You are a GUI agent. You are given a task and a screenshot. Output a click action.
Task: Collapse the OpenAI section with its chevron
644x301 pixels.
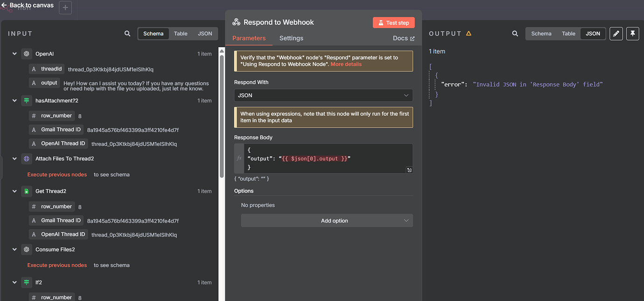pyautogui.click(x=14, y=54)
